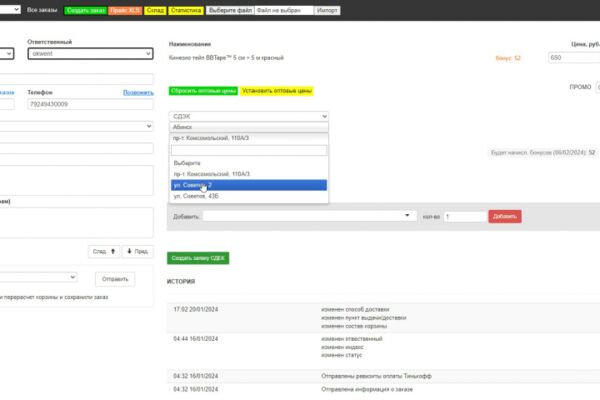Open the Склад warehouse section
Viewport: 600px width, 400px height.
pyautogui.click(x=155, y=10)
